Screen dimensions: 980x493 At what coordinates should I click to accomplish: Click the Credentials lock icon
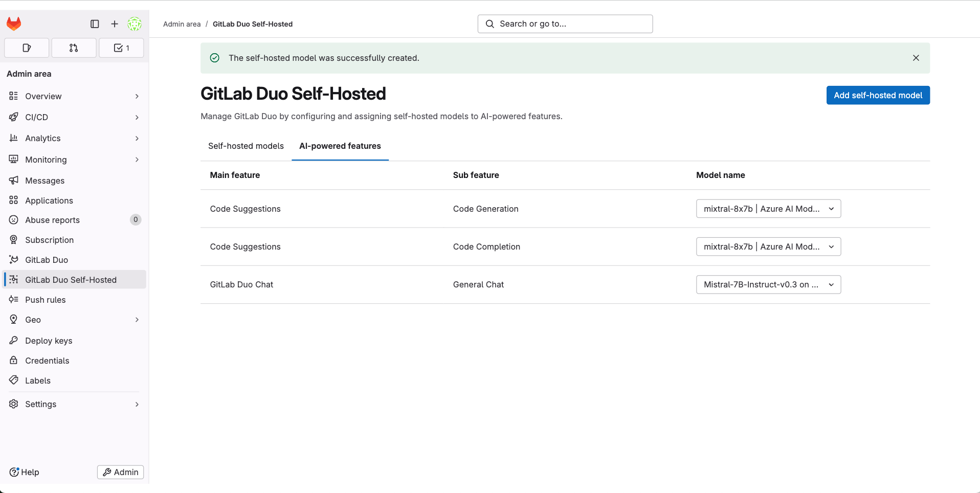click(x=14, y=361)
